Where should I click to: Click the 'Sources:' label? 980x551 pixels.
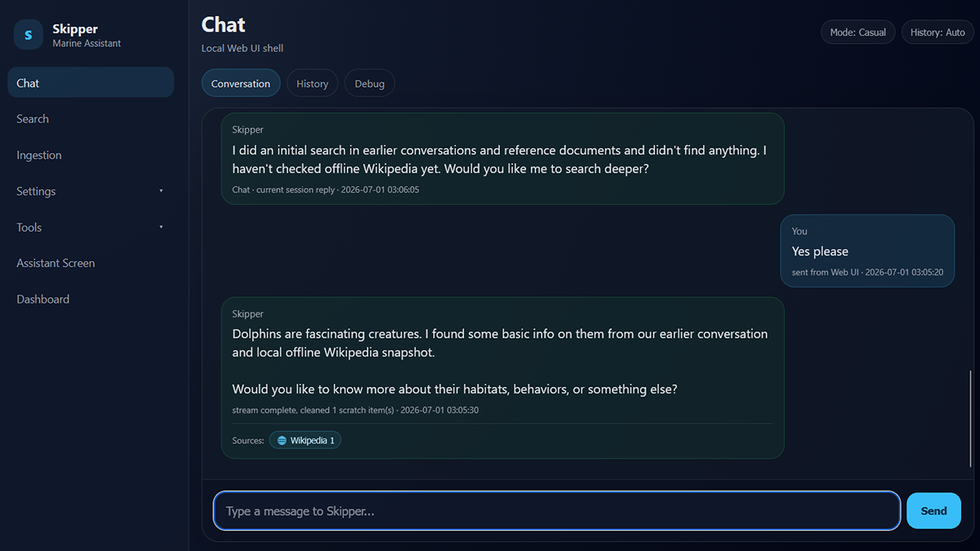[x=248, y=441]
